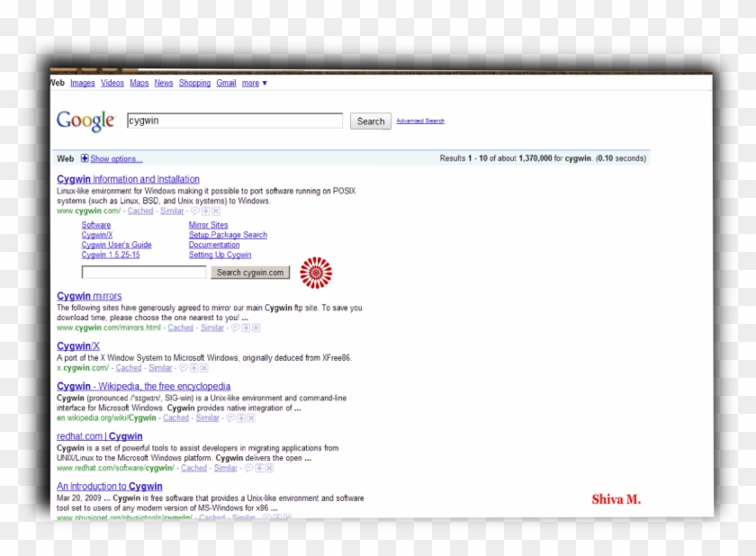Click remove X icon for www.cygwin.com result

point(216,211)
